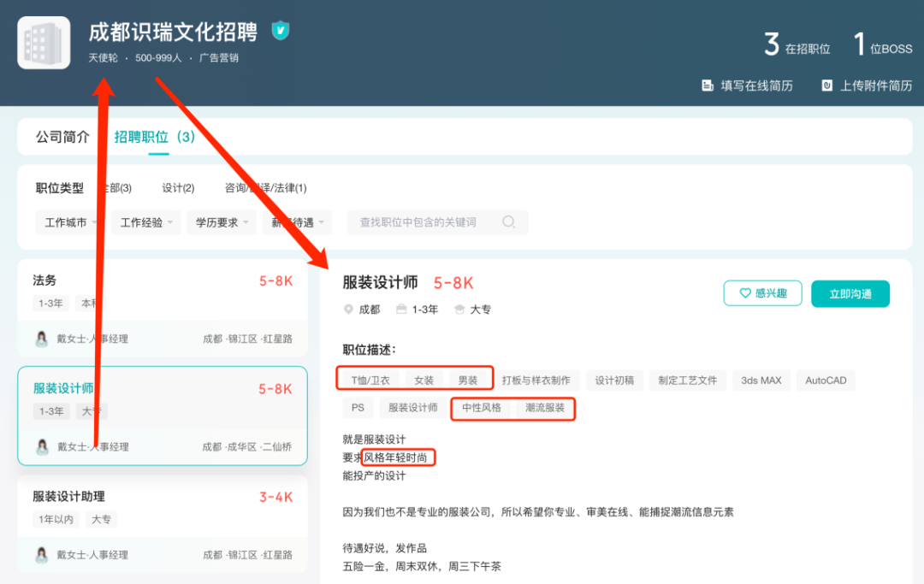The height and width of the screenshot is (584, 924).
Task: Click 戴女士 avatar in 服装设计助理 card
Action: [42, 555]
